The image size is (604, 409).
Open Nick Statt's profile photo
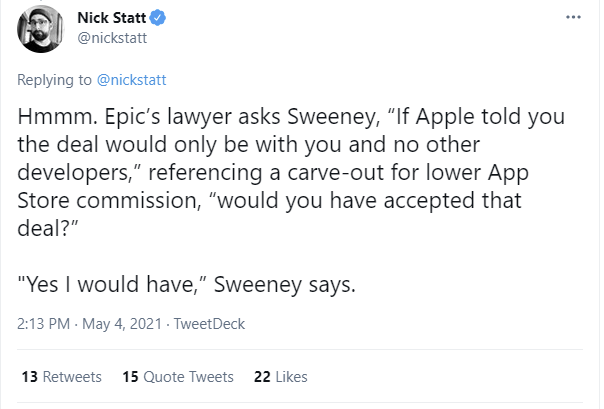[x=43, y=28]
